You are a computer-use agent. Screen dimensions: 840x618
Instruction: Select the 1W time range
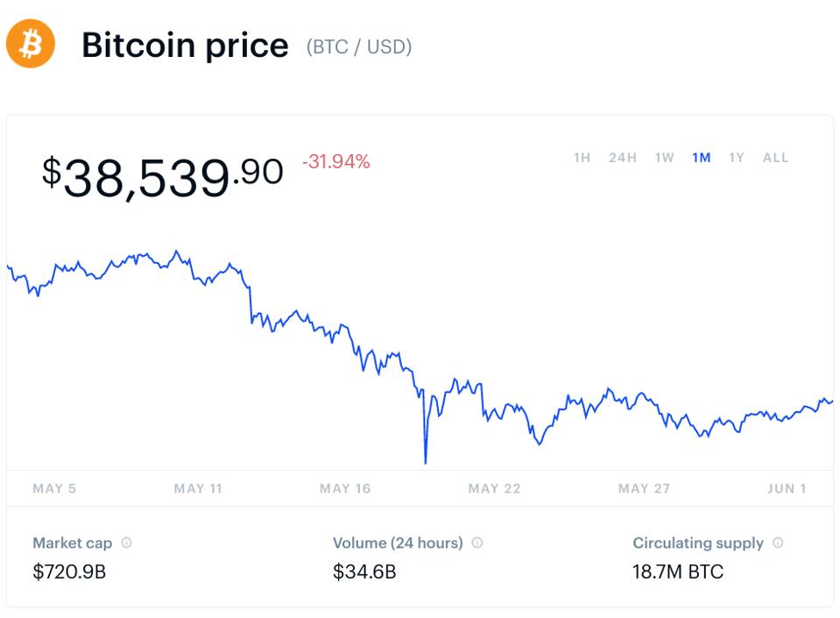(664, 158)
